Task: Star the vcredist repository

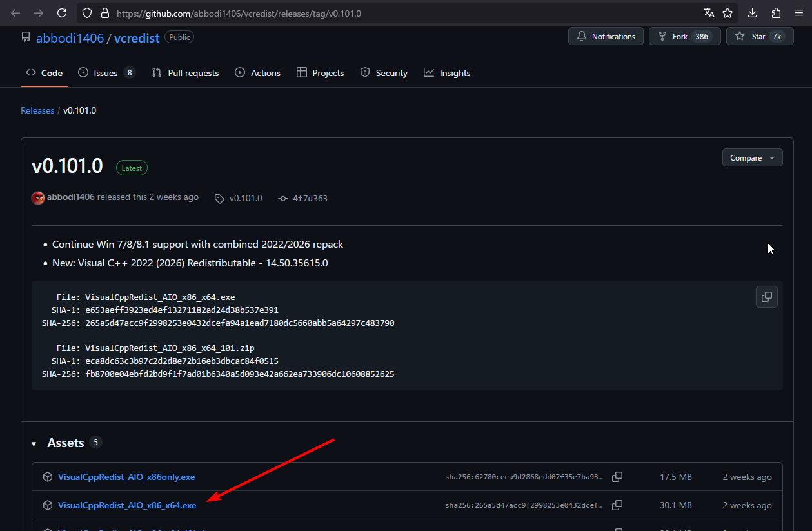Action: (x=759, y=37)
